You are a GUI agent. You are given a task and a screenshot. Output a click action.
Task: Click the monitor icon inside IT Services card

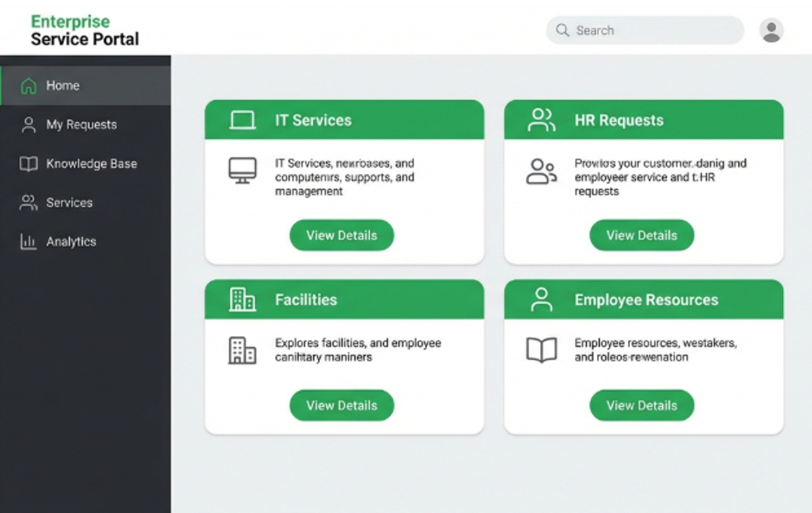click(x=243, y=171)
